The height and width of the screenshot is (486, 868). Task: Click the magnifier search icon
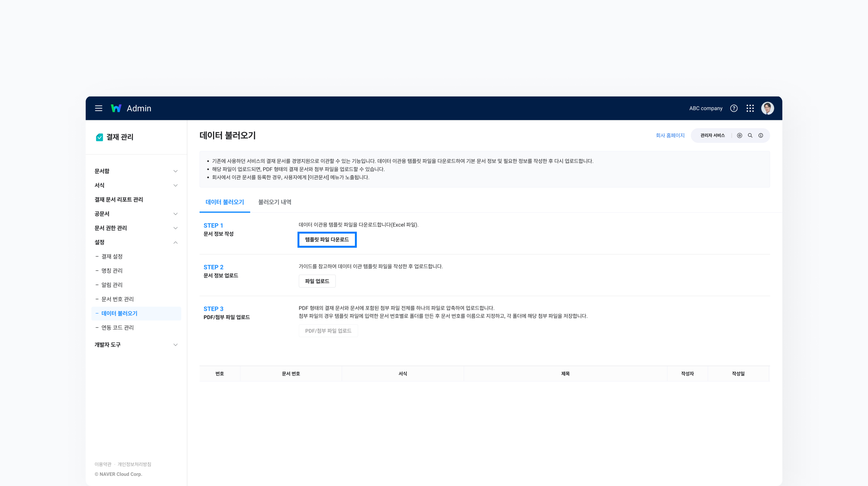750,135
